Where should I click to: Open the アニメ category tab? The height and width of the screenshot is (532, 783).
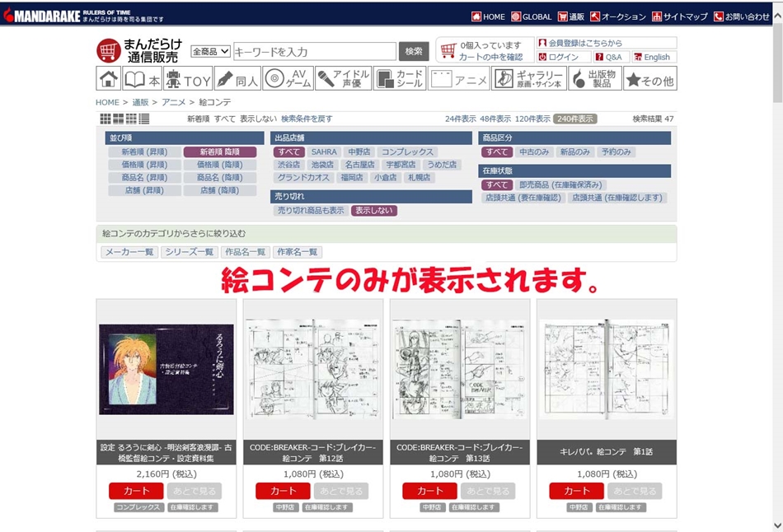459,78
